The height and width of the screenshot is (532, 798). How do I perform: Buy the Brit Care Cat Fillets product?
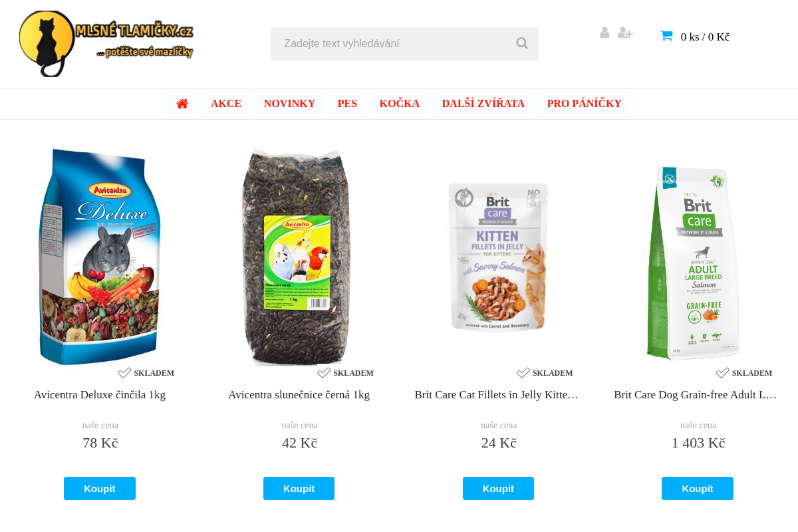(x=498, y=489)
